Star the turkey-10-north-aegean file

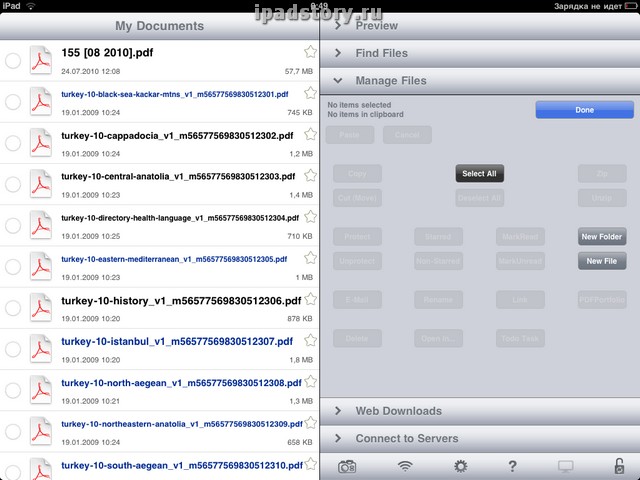coord(311,382)
